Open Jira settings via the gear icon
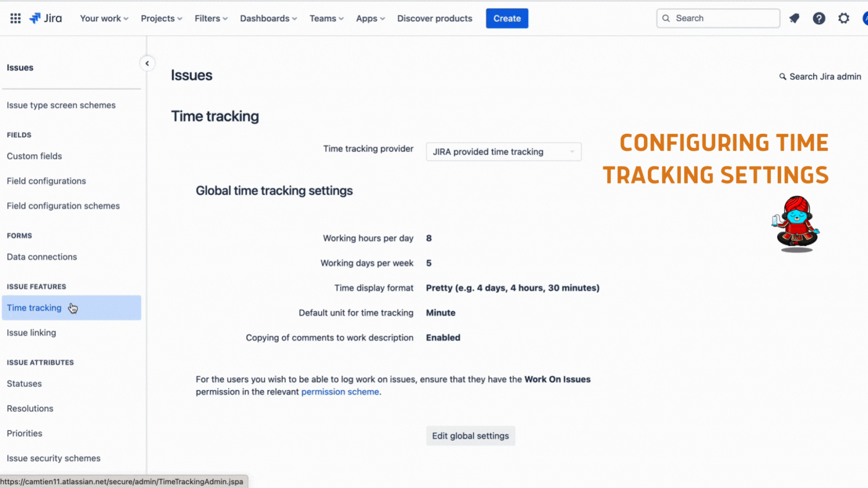868x488 pixels. pyautogui.click(x=844, y=18)
